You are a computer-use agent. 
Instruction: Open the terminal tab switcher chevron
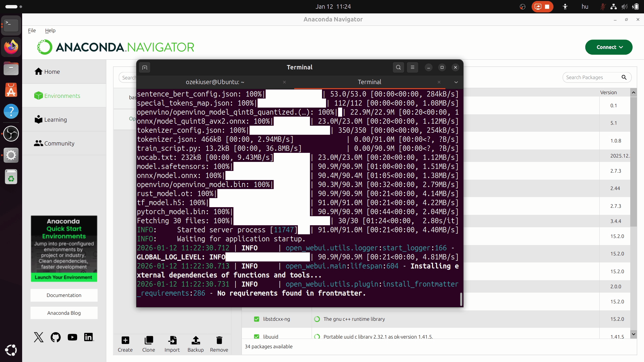(x=455, y=82)
